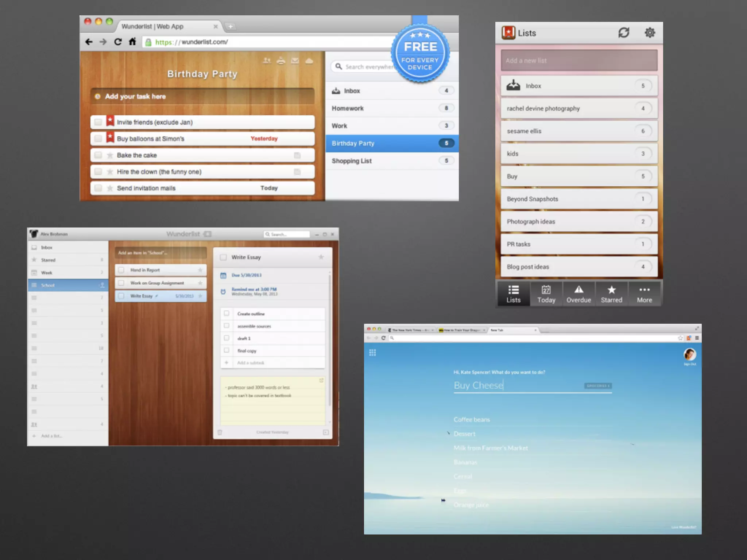This screenshot has height=560, width=747.
Task: Open the Starred tab in bottom bar
Action: click(611, 294)
